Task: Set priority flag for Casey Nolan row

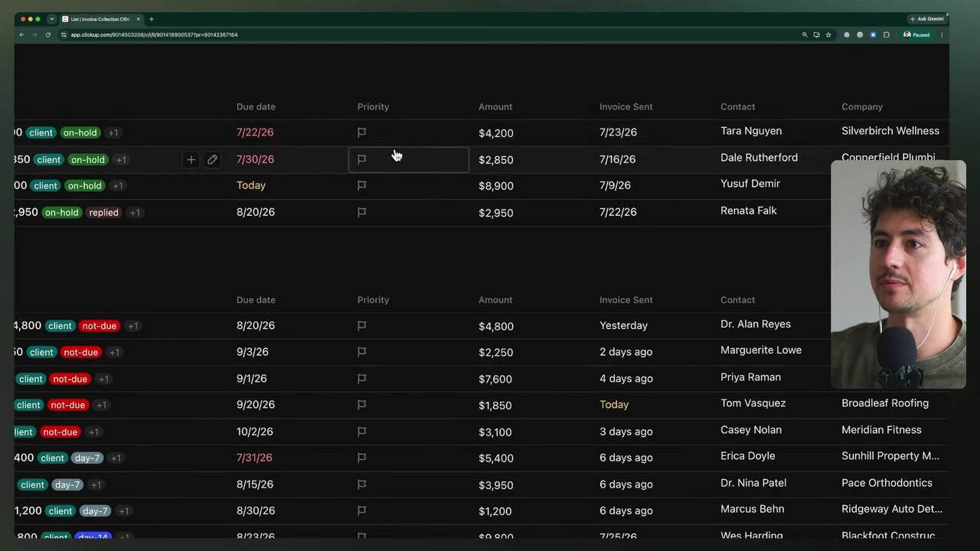Action: click(362, 432)
